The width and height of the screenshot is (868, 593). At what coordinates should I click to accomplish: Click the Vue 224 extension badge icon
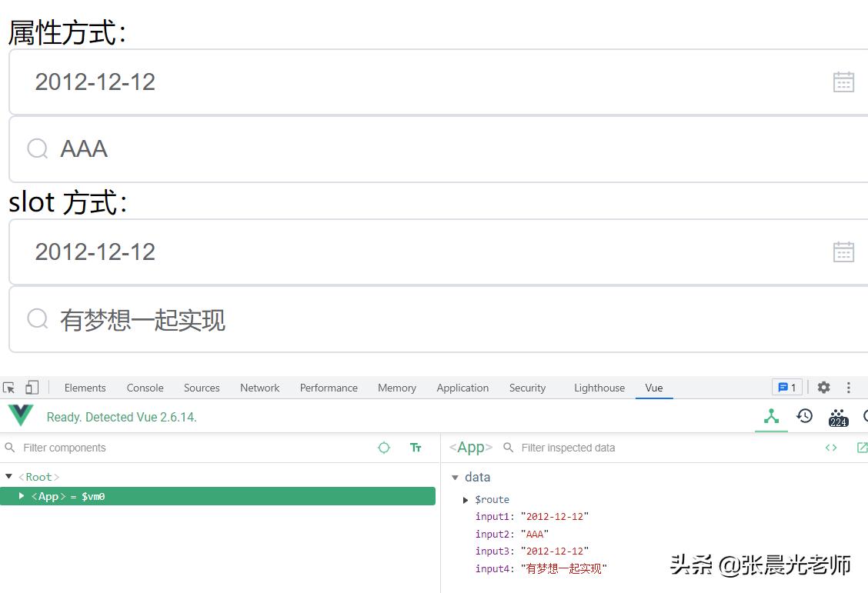click(x=838, y=418)
